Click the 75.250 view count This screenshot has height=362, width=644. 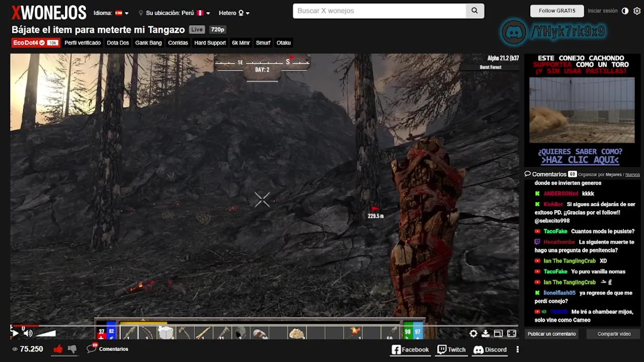27,349
